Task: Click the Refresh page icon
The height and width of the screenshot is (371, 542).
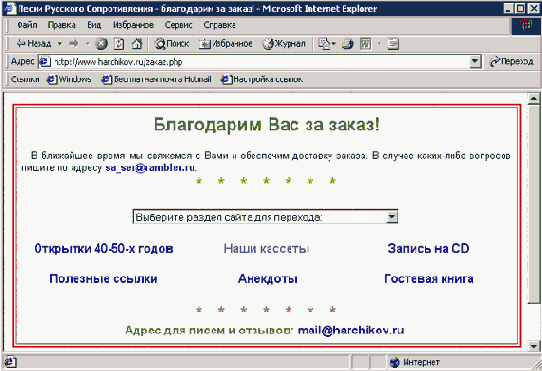Action: click(119, 44)
